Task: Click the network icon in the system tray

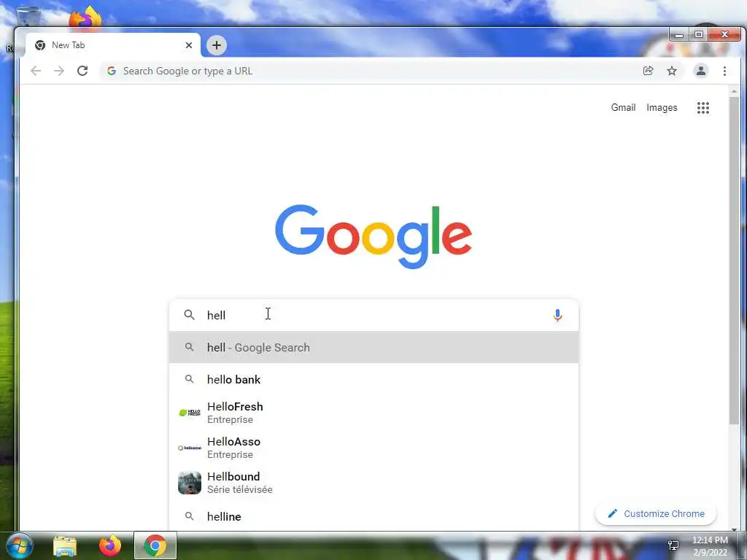Action: coord(673,545)
